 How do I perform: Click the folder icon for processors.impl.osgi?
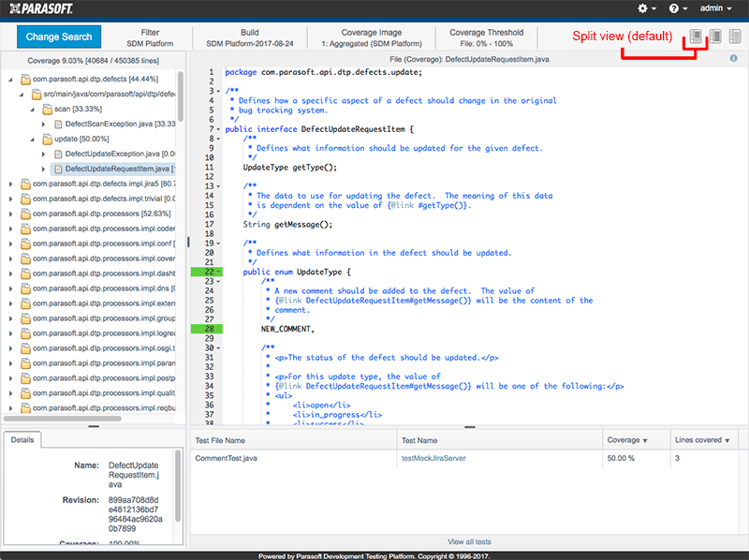tap(25, 348)
